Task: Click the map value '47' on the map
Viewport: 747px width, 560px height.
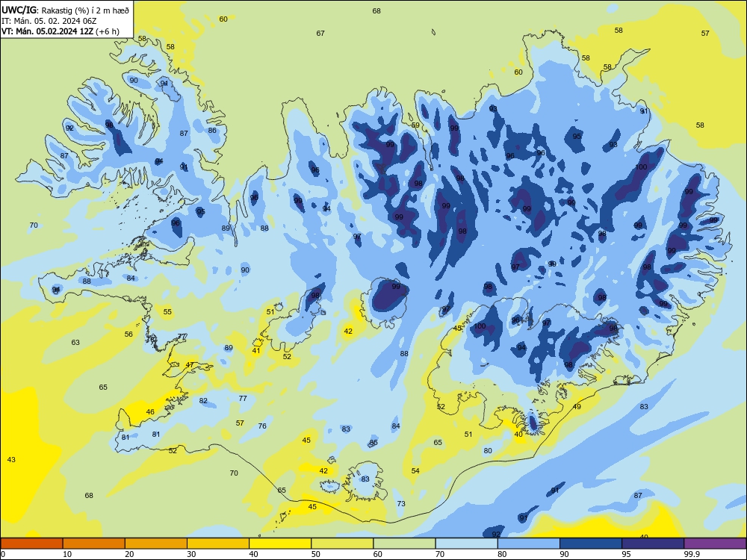Action: coord(190,365)
